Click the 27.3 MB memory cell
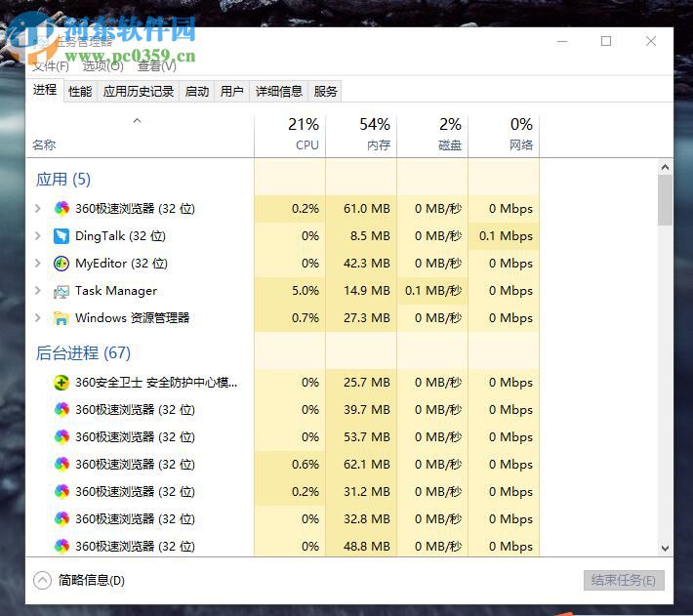This screenshot has height=616, width=693. (x=361, y=318)
